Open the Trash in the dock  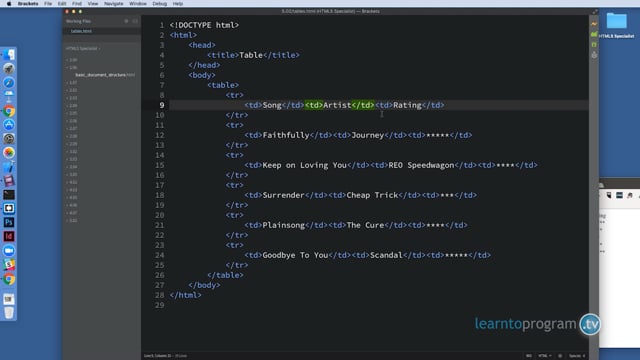click(x=9, y=313)
